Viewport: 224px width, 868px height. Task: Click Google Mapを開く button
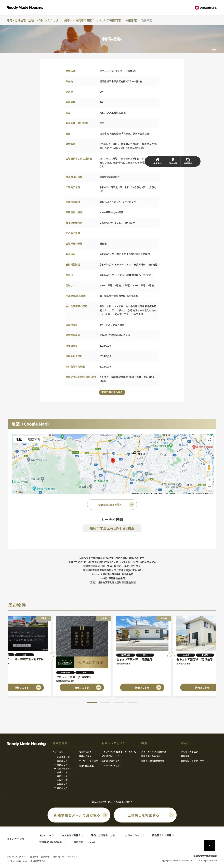[x=112, y=504]
